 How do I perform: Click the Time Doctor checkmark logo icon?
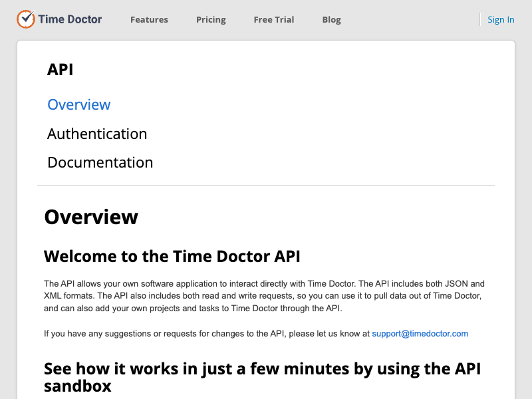click(x=26, y=19)
